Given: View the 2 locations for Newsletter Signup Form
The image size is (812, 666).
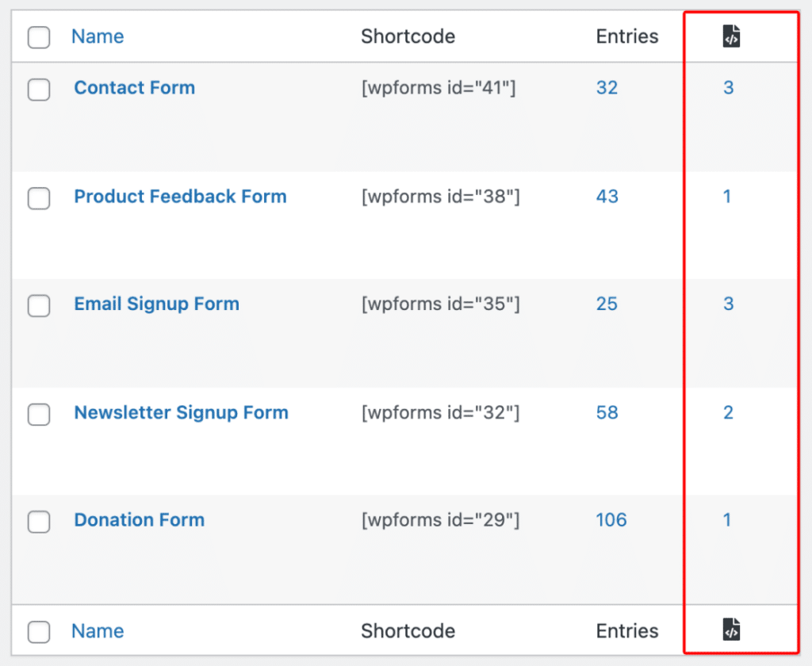Looking at the screenshot, I should (728, 412).
